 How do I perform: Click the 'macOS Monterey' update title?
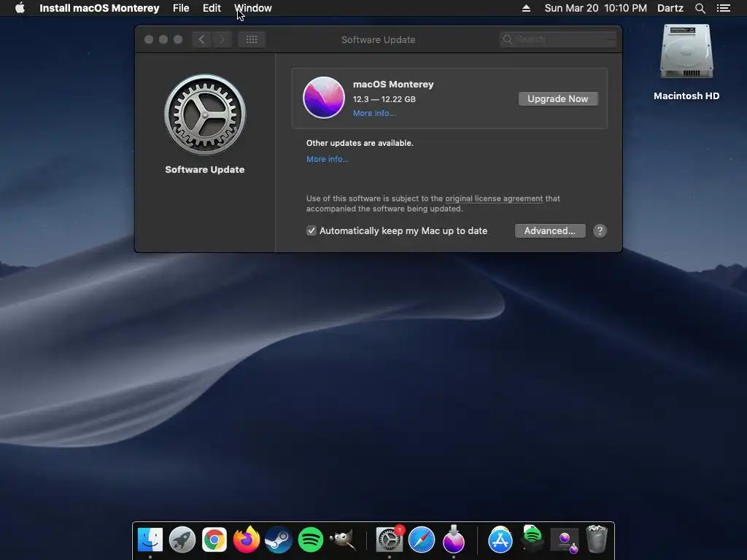tap(393, 85)
